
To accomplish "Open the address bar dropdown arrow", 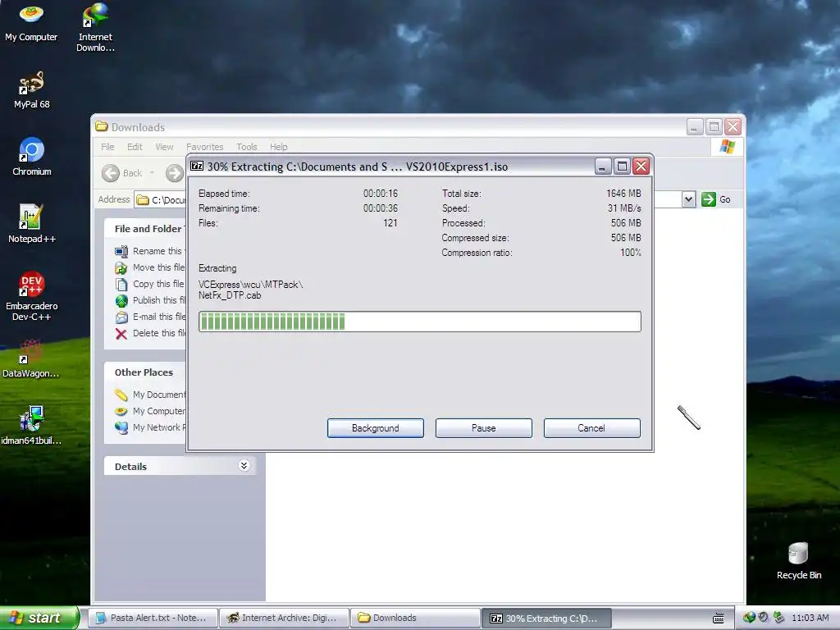I will click(x=688, y=199).
